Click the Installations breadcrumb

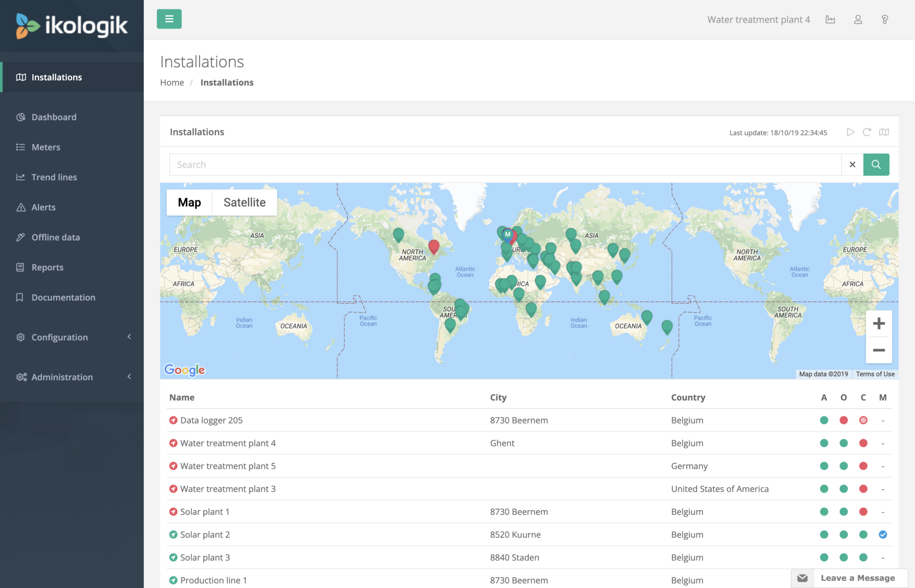227,83
